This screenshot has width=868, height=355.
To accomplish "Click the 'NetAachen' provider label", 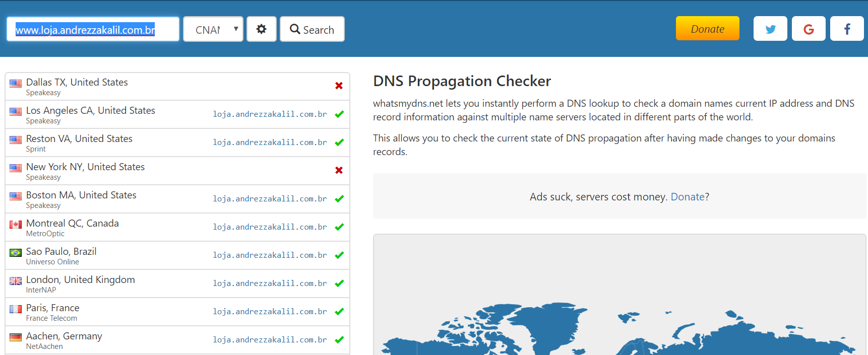I will [x=44, y=346].
